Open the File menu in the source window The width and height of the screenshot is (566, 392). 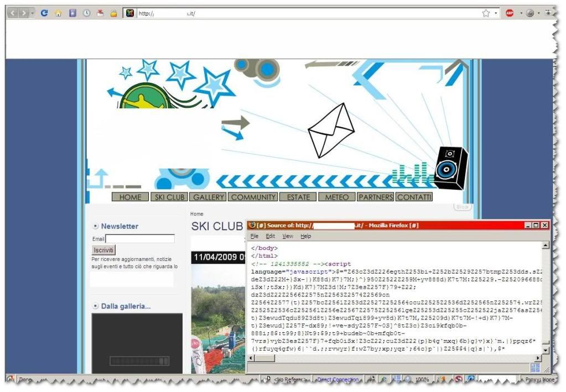pos(255,236)
